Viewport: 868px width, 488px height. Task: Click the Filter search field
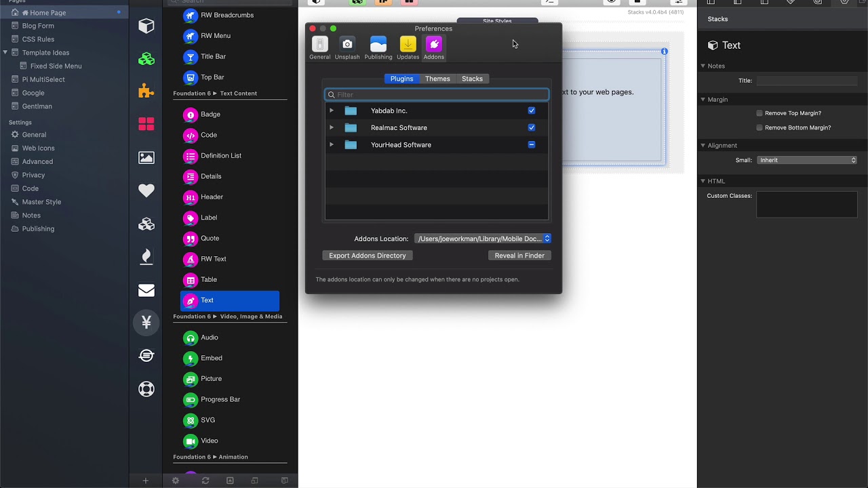(437, 95)
